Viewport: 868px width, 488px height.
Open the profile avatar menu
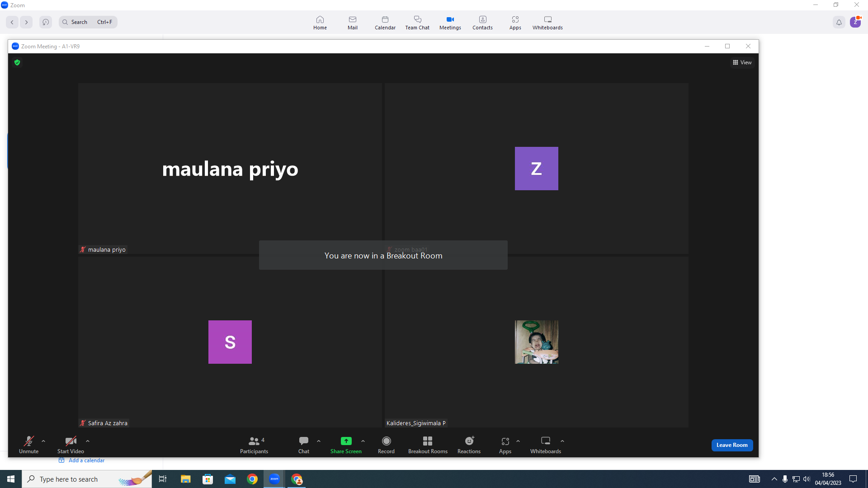coord(855,22)
